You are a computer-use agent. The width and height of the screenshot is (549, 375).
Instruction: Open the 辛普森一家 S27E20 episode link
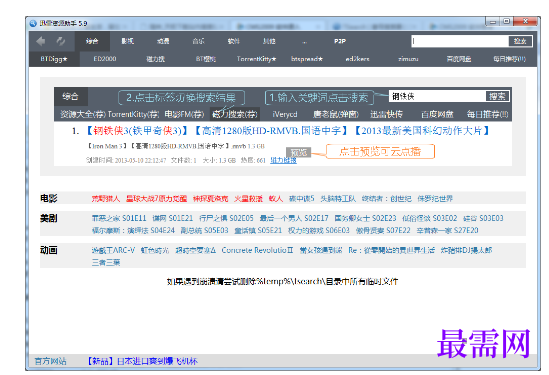pos(447,230)
